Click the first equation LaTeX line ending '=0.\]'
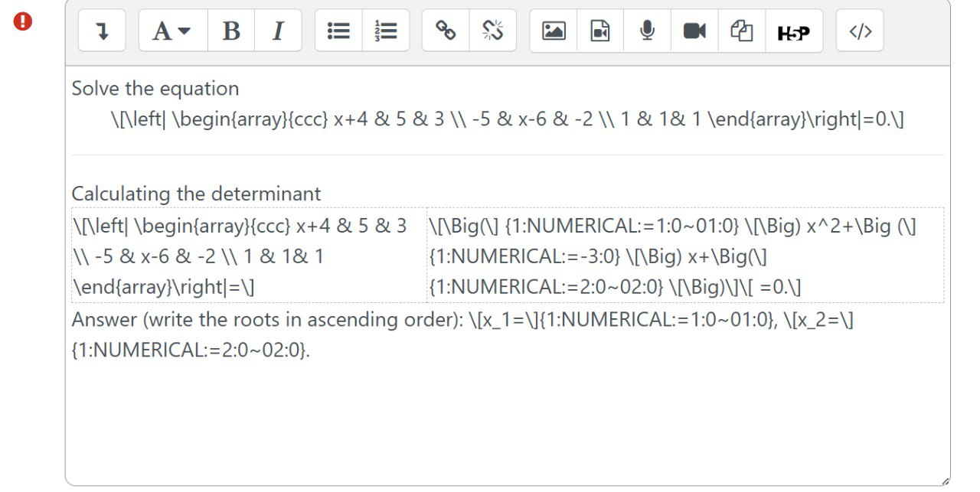The width and height of the screenshot is (980, 492). click(508, 119)
